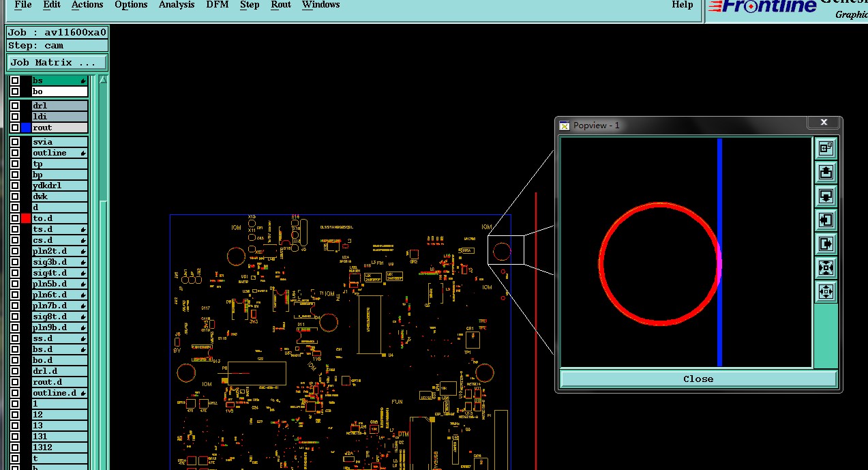
Task: Click the Step: cam label
Action: (x=57, y=45)
